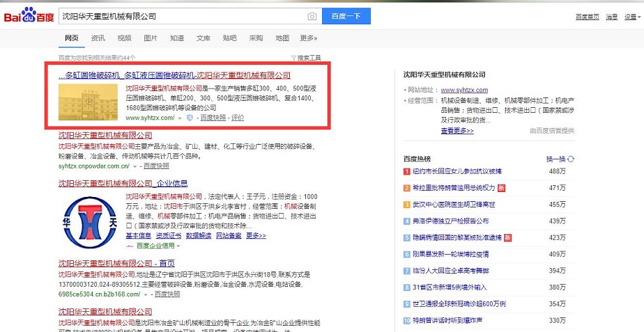Open hot topic 31省区市新增5例境外输入
Image resolution: width=644 pixels, height=332 pixels.
(x=450, y=287)
